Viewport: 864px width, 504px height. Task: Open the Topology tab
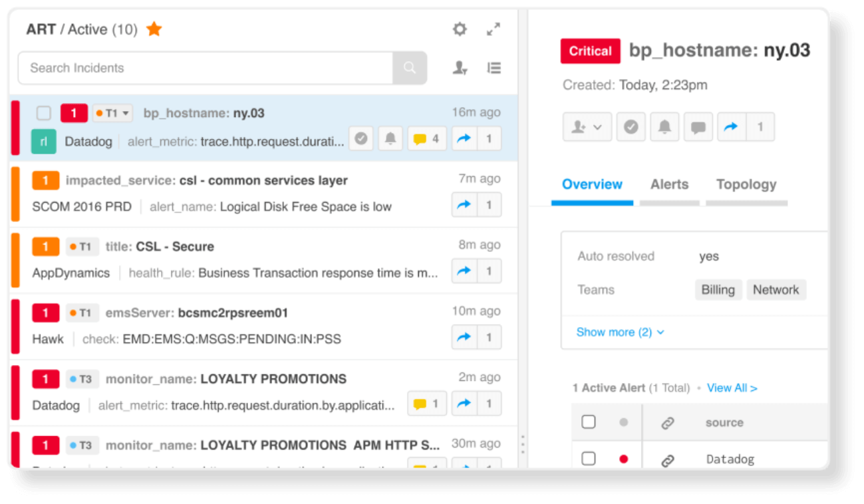click(746, 184)
